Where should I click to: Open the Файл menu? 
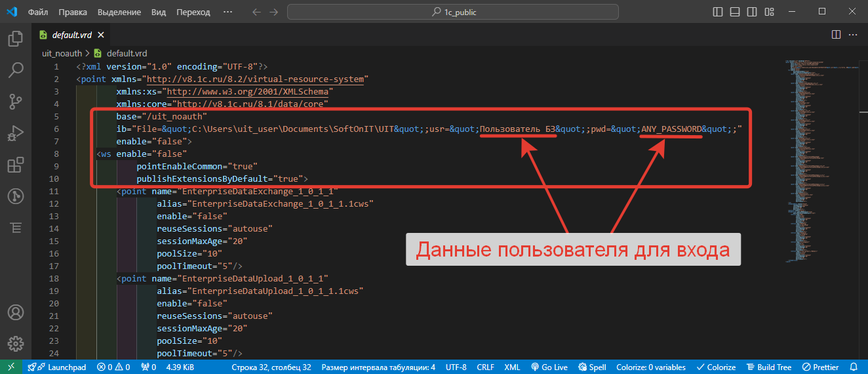39,12
